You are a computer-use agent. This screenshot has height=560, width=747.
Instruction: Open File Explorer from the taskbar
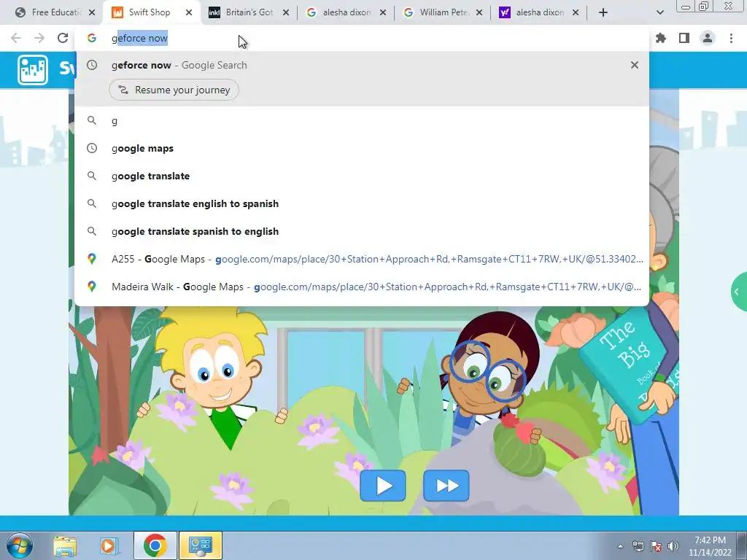tap(65, 546)
